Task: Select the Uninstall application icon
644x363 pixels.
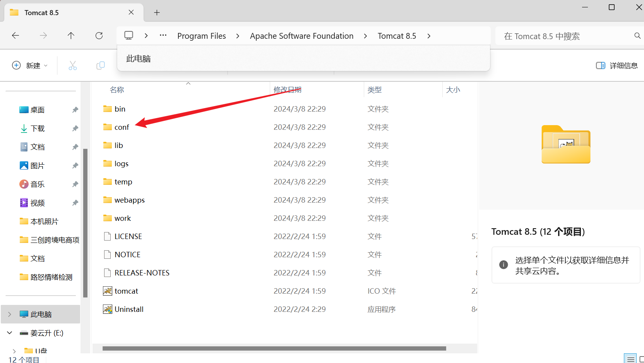Action: point(108,309)
